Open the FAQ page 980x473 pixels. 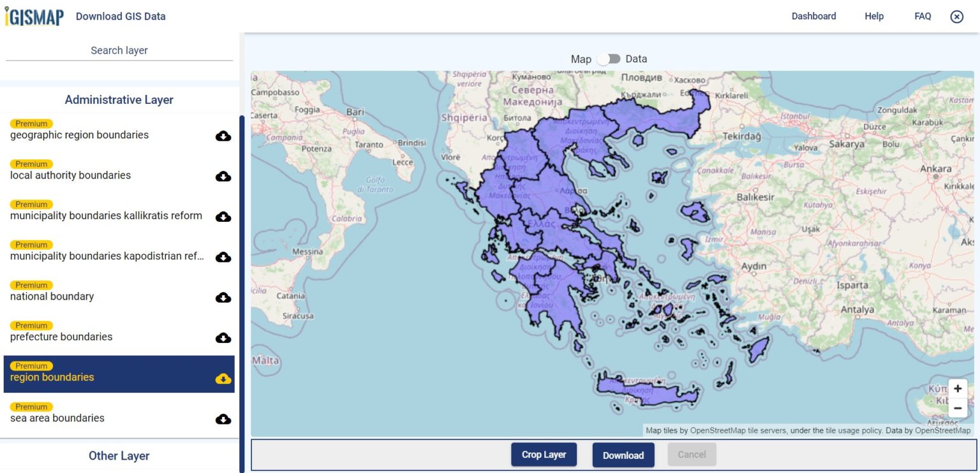click(923, 16)
